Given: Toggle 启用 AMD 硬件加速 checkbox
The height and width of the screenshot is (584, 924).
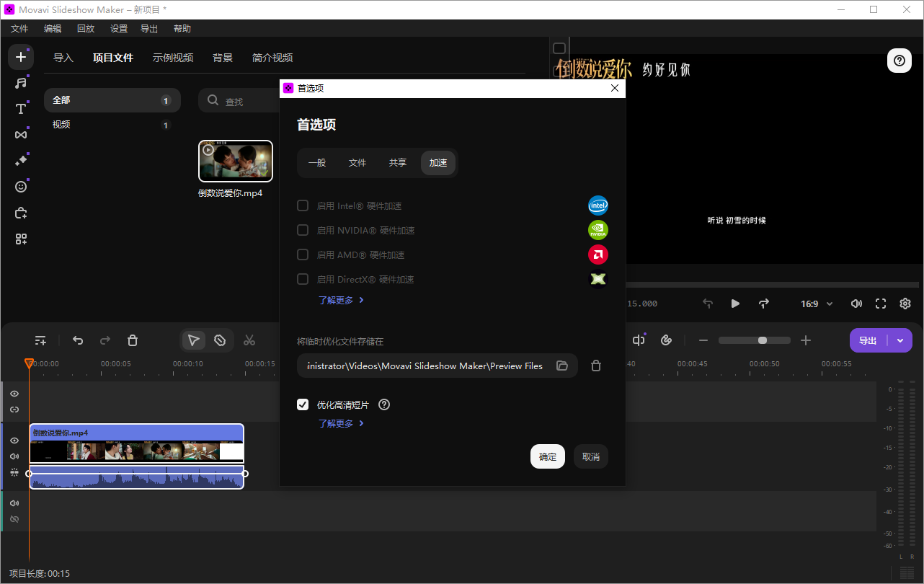Looking at the screenshot, I should (303, 255).
